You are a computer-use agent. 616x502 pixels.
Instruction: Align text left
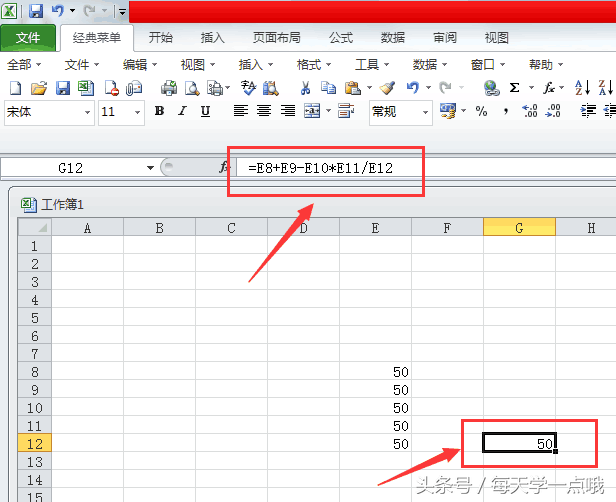point(240,111)
